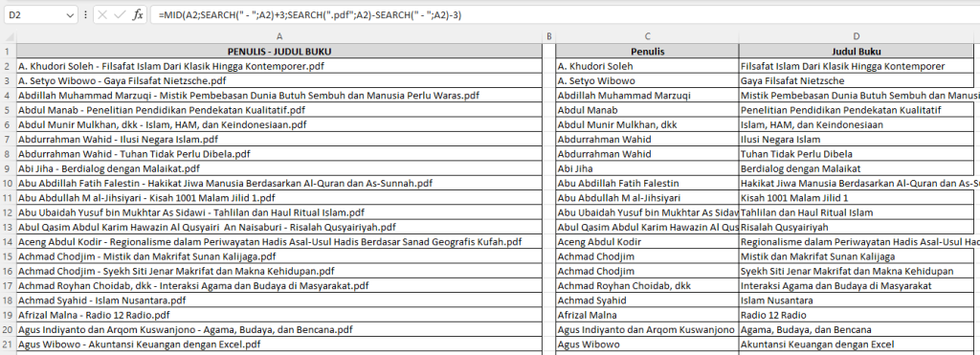Viewport: 980px width, 355px height.
Task: Select the column B header
Action: click(549, 37)
